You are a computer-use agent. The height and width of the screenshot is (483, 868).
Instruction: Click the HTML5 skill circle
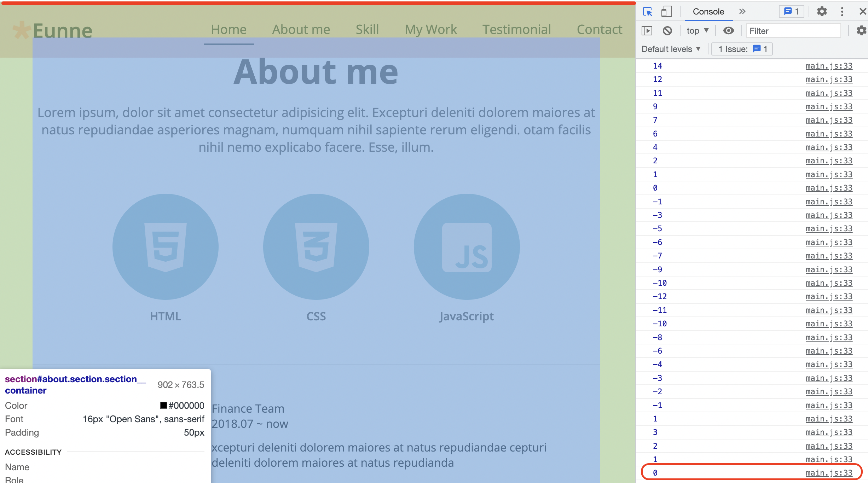pos(165,246)
